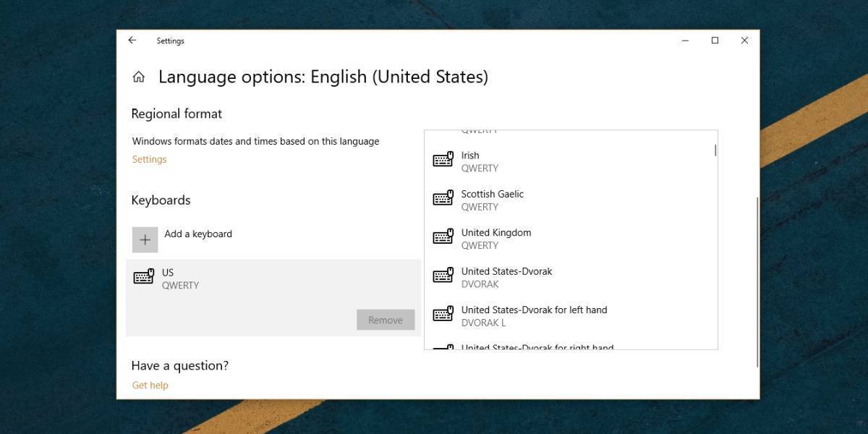Click the Scottish Gaelic keyboard icon
Viewport: 868px width, 434px height.
click(x=443, y=198)
